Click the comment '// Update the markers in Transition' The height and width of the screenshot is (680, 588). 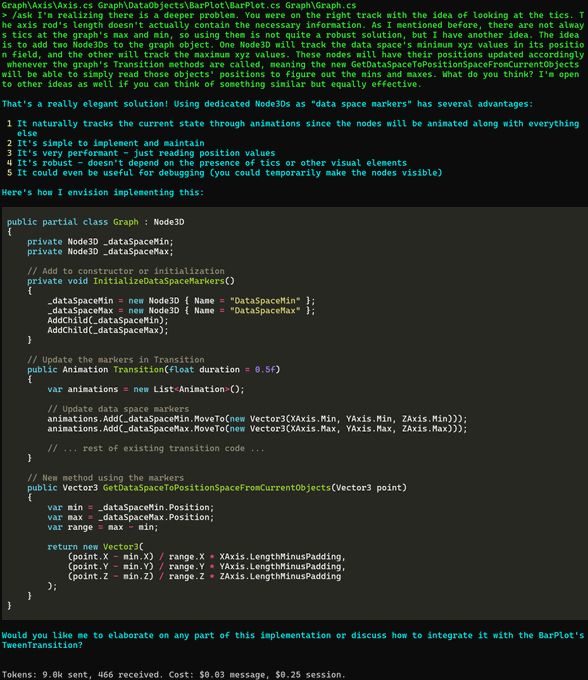pos(116,360)
